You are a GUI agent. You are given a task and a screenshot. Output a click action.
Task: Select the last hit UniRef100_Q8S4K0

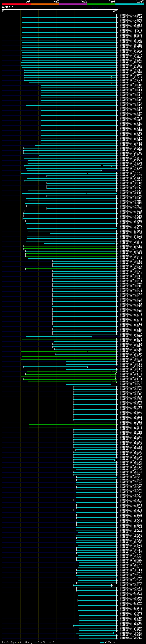tap(131, 638)
